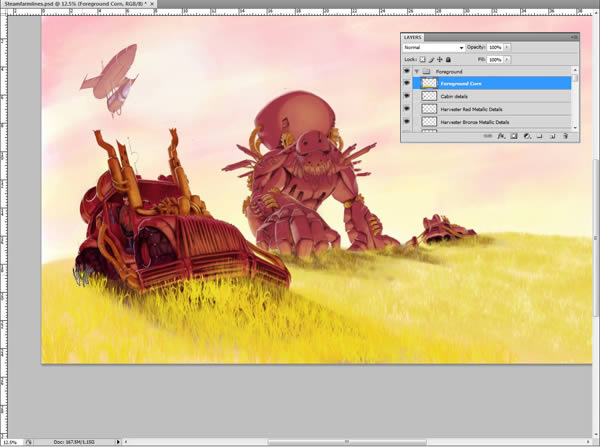The image size is (600, 447).
Task: Select Harvester Bronze Metallic Details layer
Action: 492,122
